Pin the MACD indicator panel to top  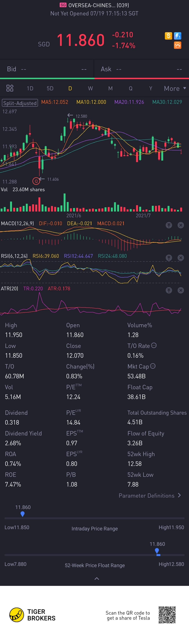click(x=169, y=225)
